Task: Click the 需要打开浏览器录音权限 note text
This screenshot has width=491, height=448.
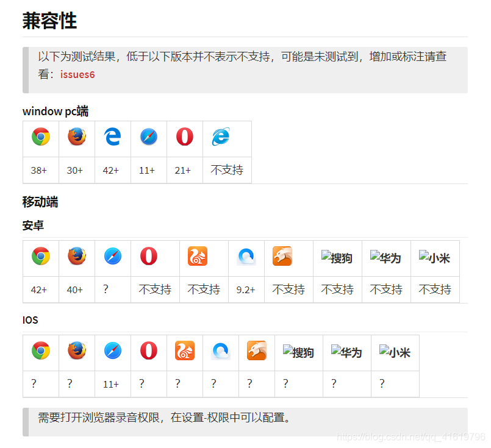Action: tap(165, 418)
